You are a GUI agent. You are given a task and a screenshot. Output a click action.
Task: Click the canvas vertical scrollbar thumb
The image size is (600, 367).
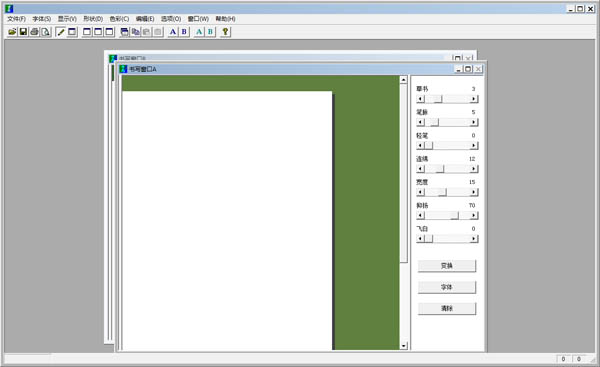[x=404, y=173]
